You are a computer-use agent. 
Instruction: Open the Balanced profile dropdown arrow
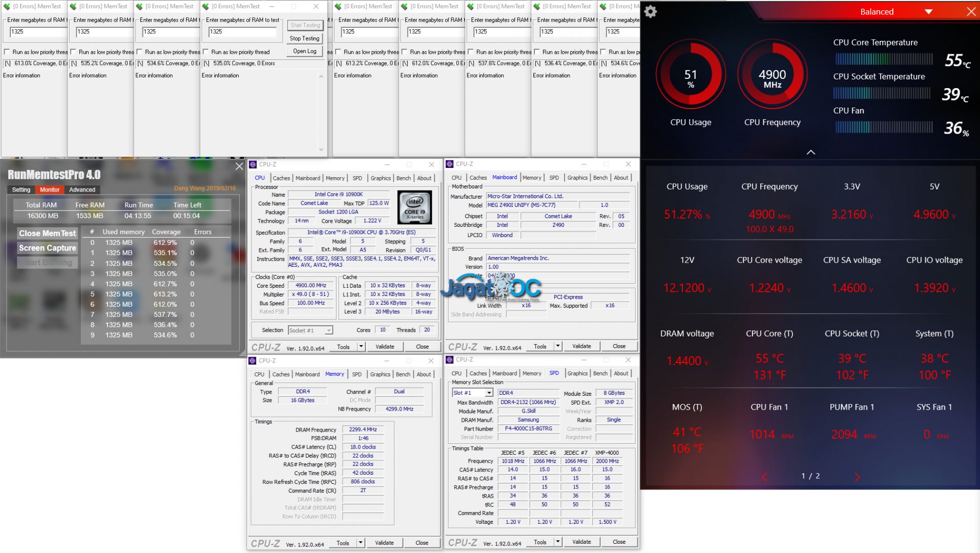(928, 12)
